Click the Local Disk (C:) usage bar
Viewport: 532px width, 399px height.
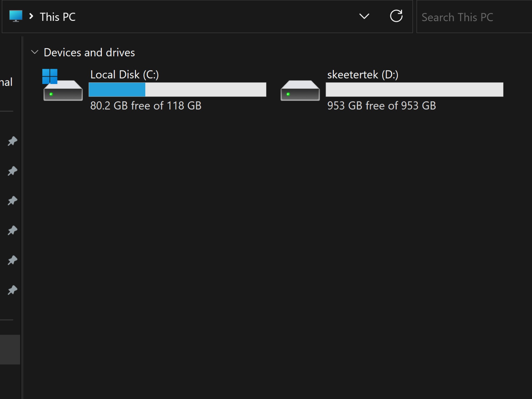tap(177, 90)
